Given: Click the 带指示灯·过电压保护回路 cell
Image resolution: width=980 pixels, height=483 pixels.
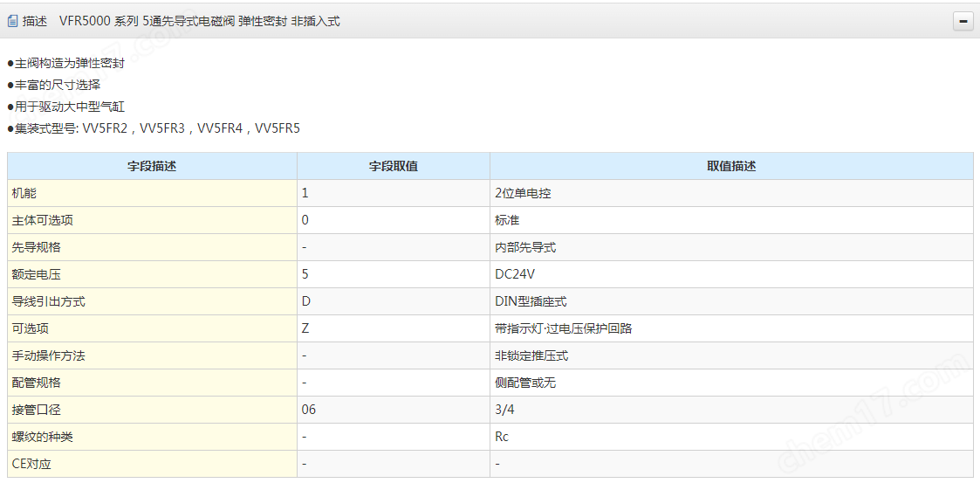Looking at the screenshot, I should (731, 328).
